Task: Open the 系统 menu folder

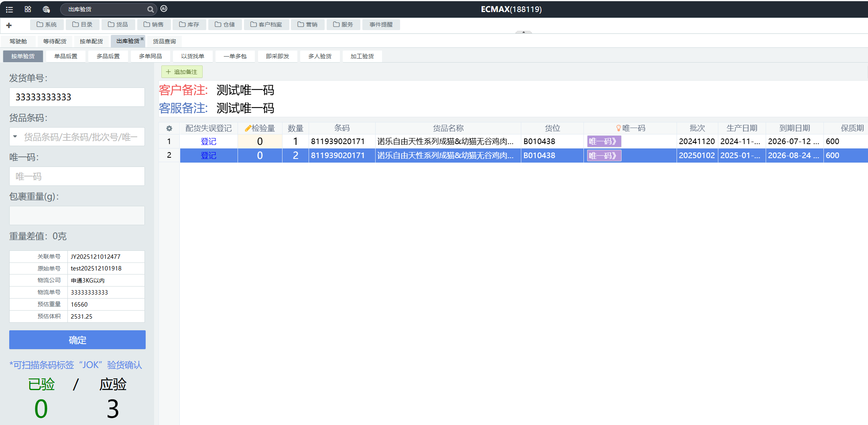Action: tap(47, 25)
